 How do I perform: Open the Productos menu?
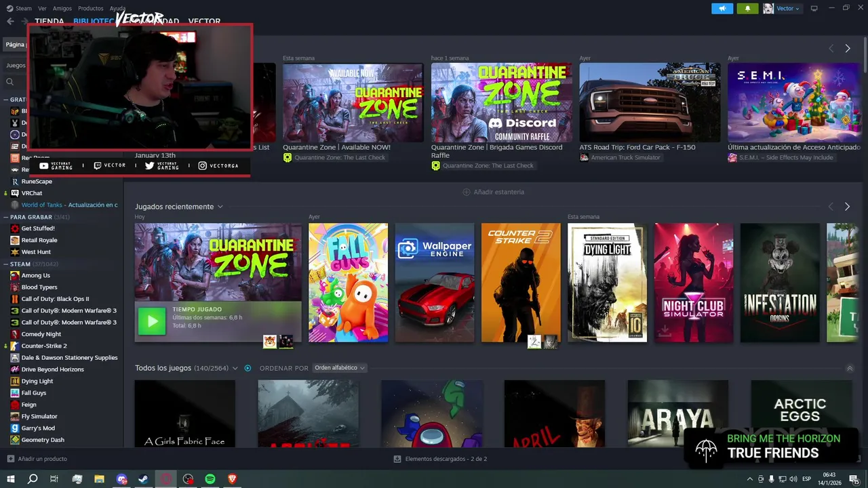tap(91, 8)
